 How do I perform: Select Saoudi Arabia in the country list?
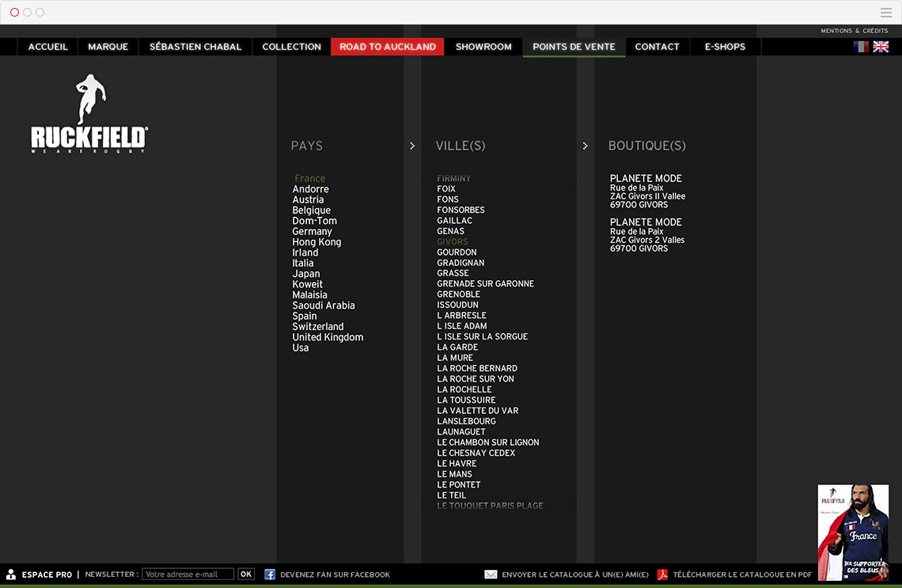pos(324,305)
